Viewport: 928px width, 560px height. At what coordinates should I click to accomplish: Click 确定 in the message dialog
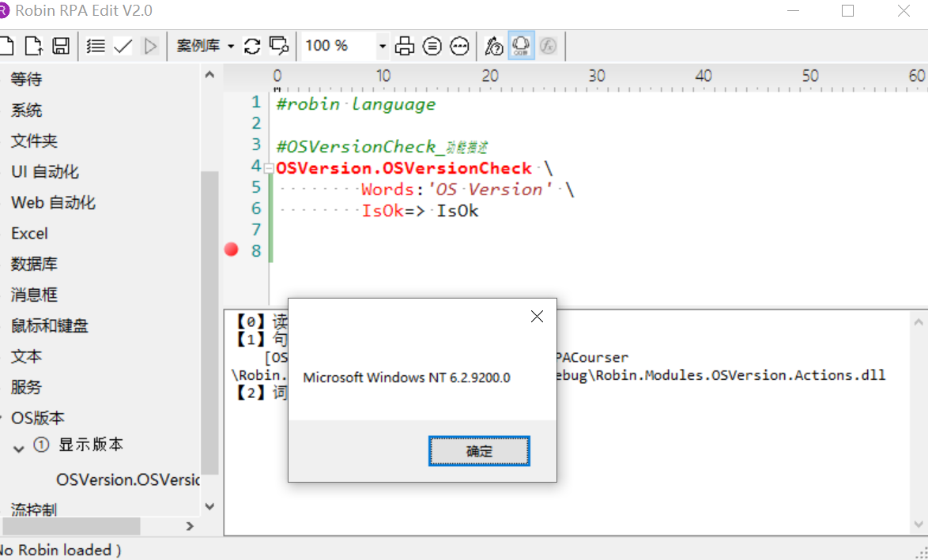tap(479, 451)
